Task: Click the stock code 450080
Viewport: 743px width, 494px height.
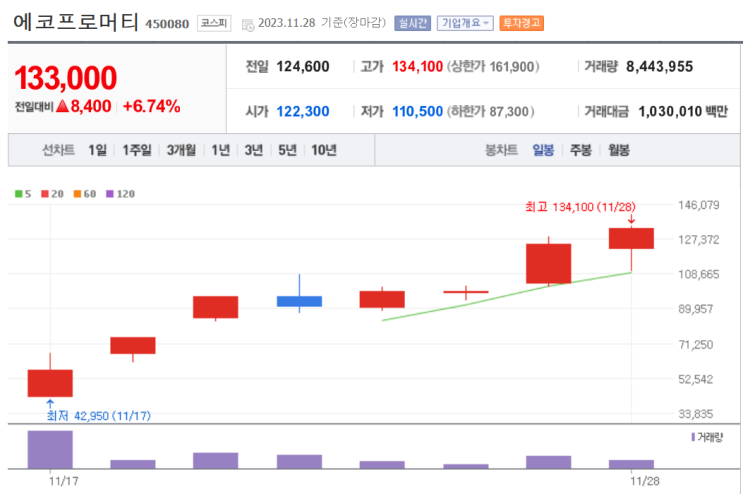Action: click(167, 24)
